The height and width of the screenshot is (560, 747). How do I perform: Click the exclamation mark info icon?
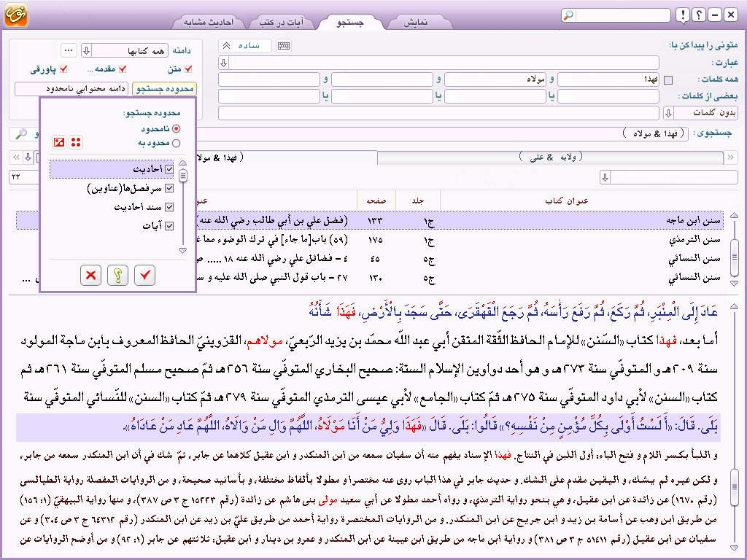[681, 15]
